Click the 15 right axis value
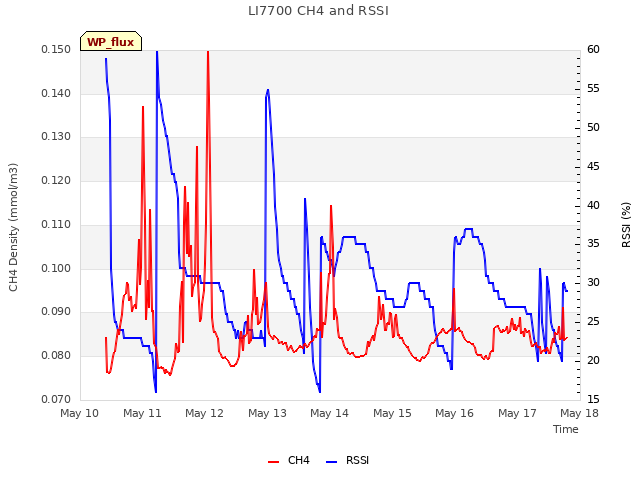Viewport: 640px width, 480px height. (x=593, y=399)
